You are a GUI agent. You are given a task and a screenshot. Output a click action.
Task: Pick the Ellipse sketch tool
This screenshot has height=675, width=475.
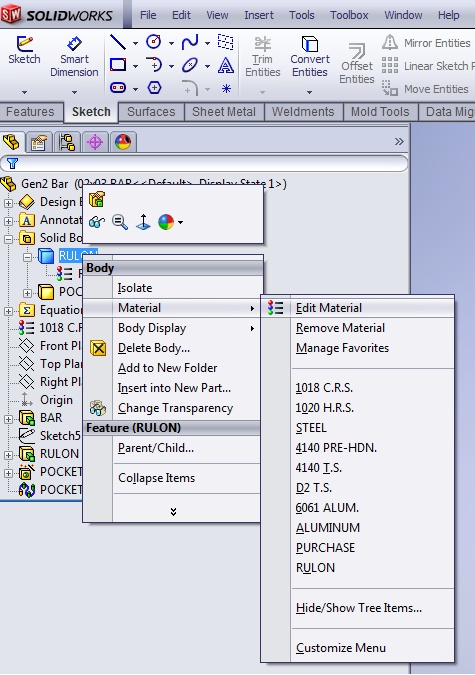190,65
